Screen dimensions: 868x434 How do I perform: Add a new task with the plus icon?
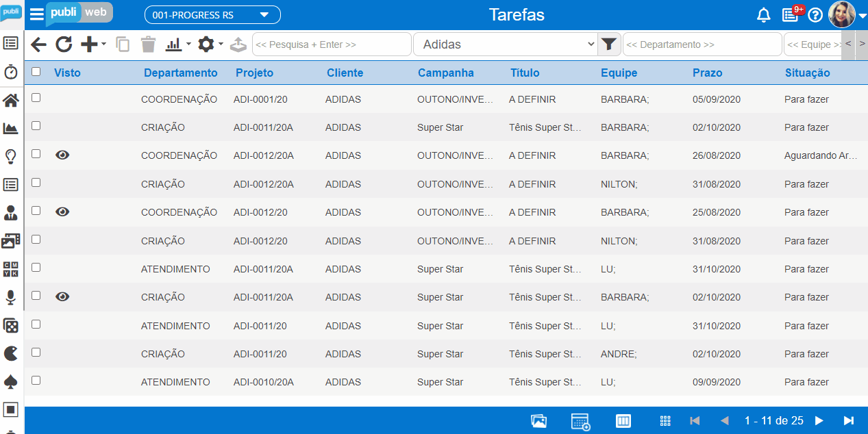tap(89, 44)
